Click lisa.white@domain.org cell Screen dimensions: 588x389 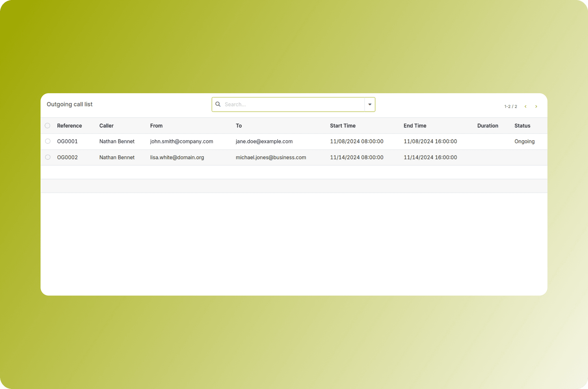click(x=177, y=157)
